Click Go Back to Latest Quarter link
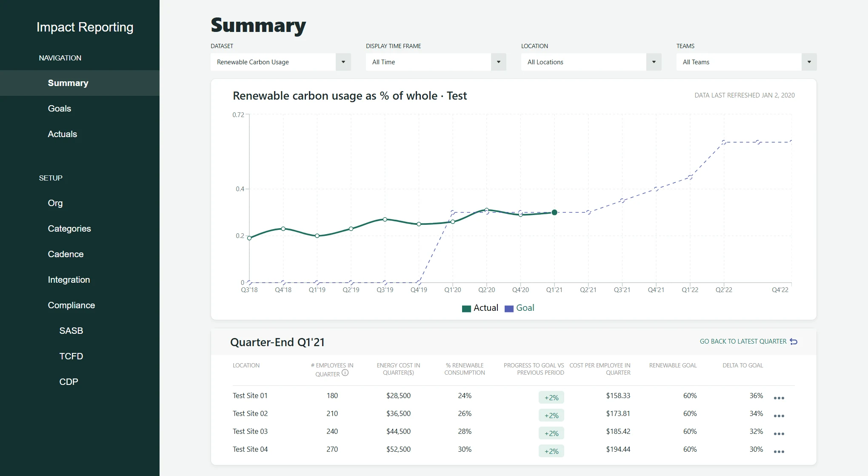868x476 pixels. (743, 341)
